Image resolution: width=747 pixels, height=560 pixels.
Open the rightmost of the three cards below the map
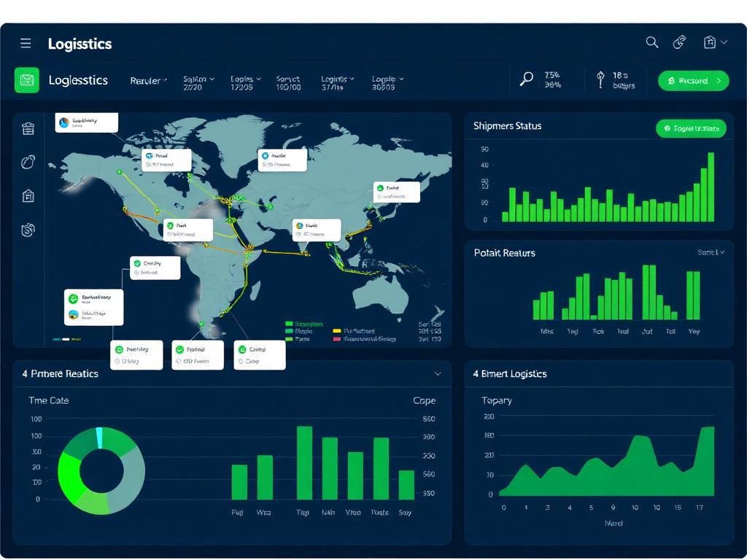(x=260, y=355)
